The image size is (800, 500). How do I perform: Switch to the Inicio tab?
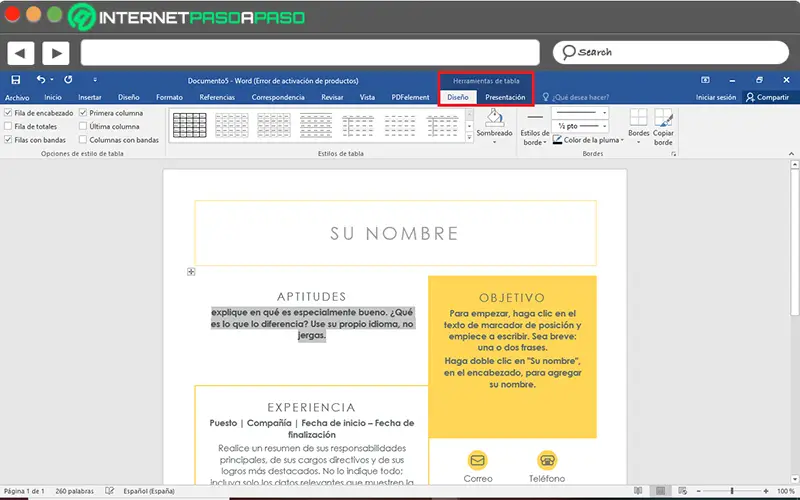[53, 97]
